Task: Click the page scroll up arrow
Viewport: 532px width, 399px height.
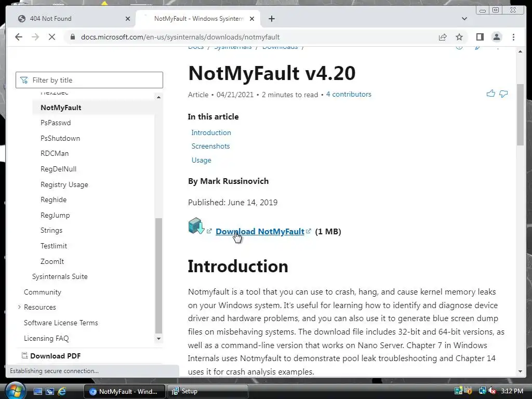Action: (x=520, y=51)
